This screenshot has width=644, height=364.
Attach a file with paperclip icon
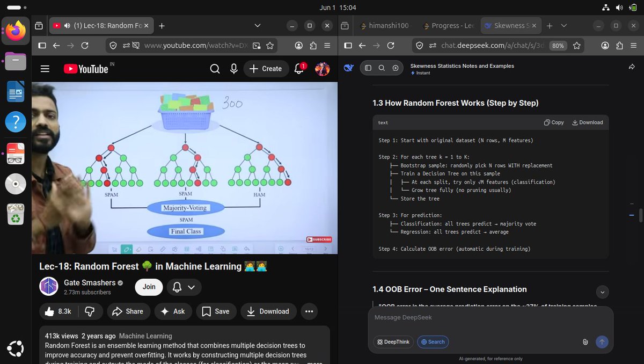[586, 342]
